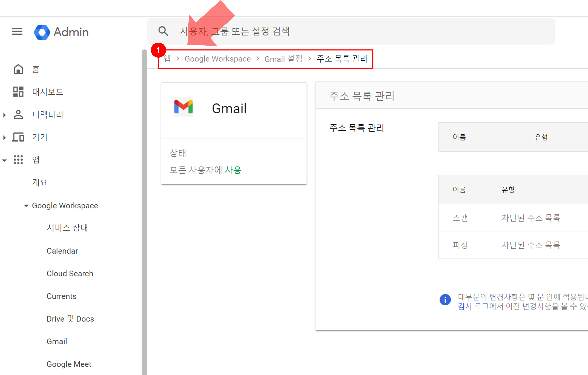Open 대시보드 in the sidebar
Image resolution: width=588 pixels, height=375 pixels.
tap(48, 92)
